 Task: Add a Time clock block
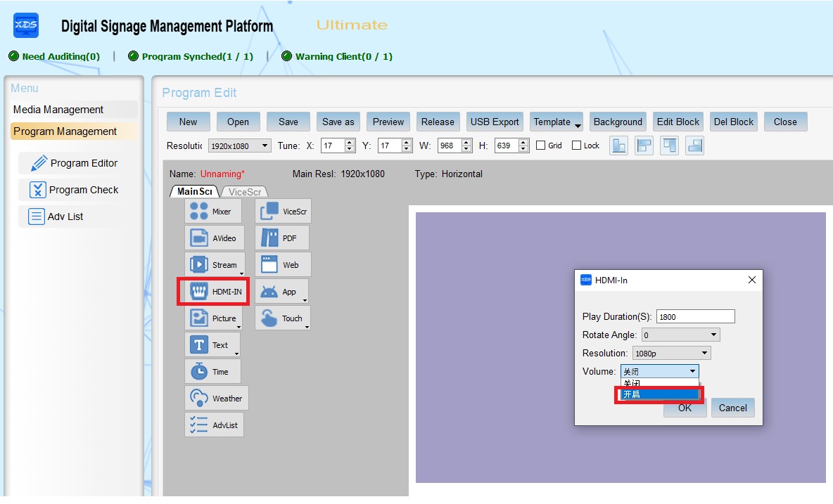(x=212, y=372)
